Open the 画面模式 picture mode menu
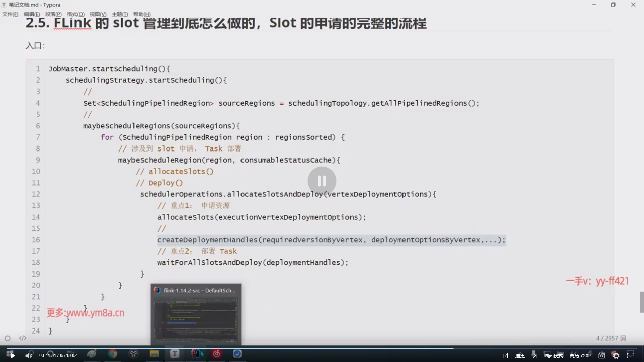This screenshot has width=644, height=362. pyautogui.click(x=553, y=356)
